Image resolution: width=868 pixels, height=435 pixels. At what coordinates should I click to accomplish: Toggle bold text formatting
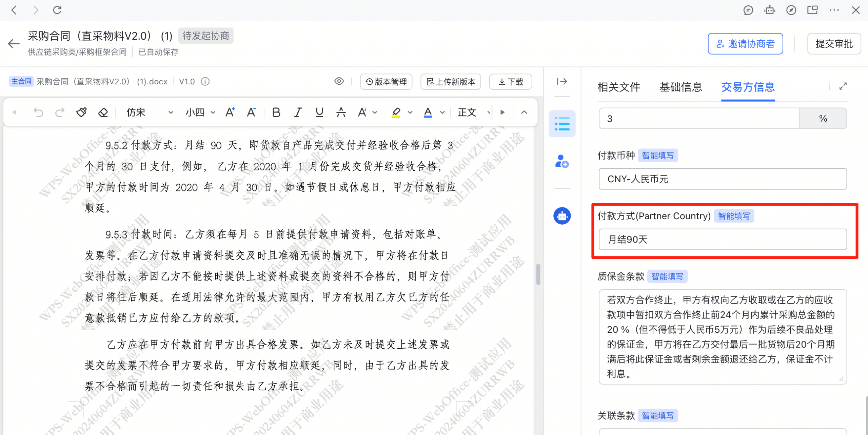276,112
